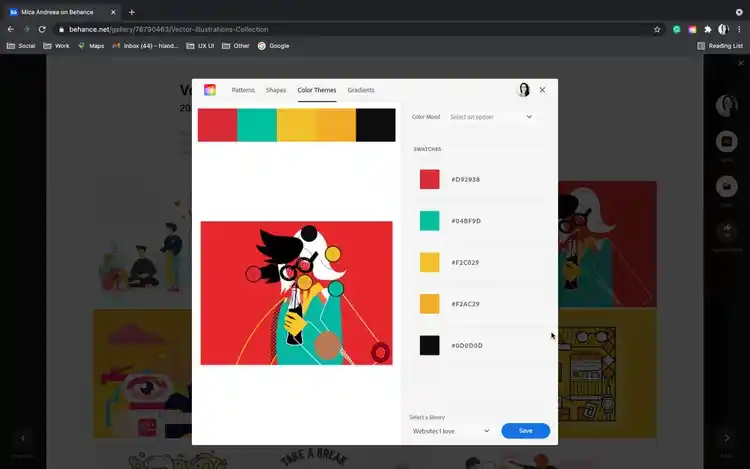
Task: Click the teal #04BF9D swatch
Action: [x=430, y=221]
